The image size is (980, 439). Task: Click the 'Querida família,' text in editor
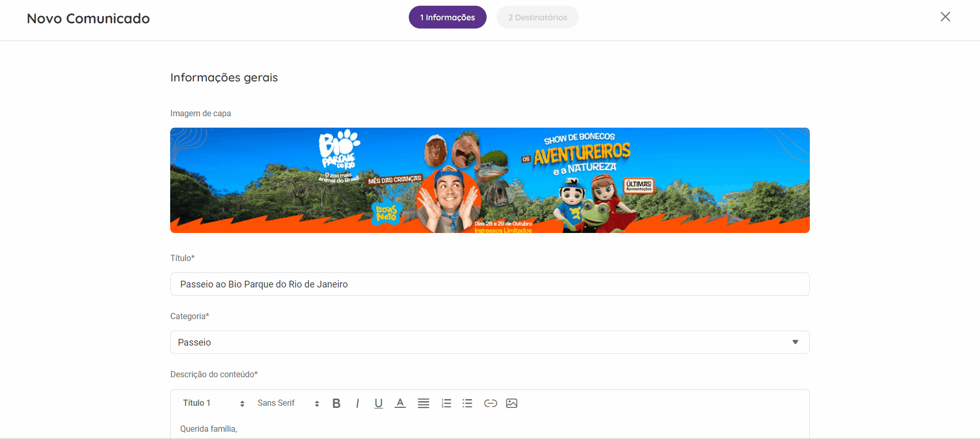click(209, 429)
